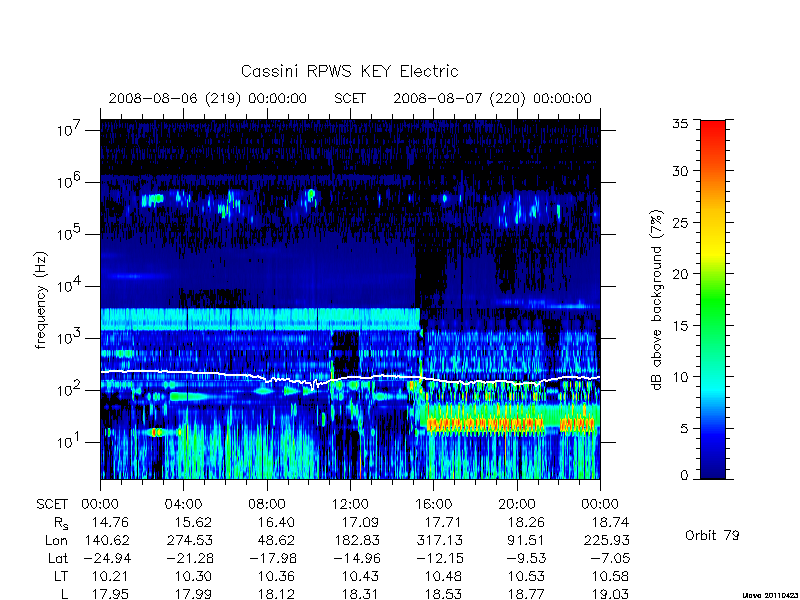Click the latitude value -7.05
Image resolution: width=800 pixels, height=600 pixels.
pos(610,558)
